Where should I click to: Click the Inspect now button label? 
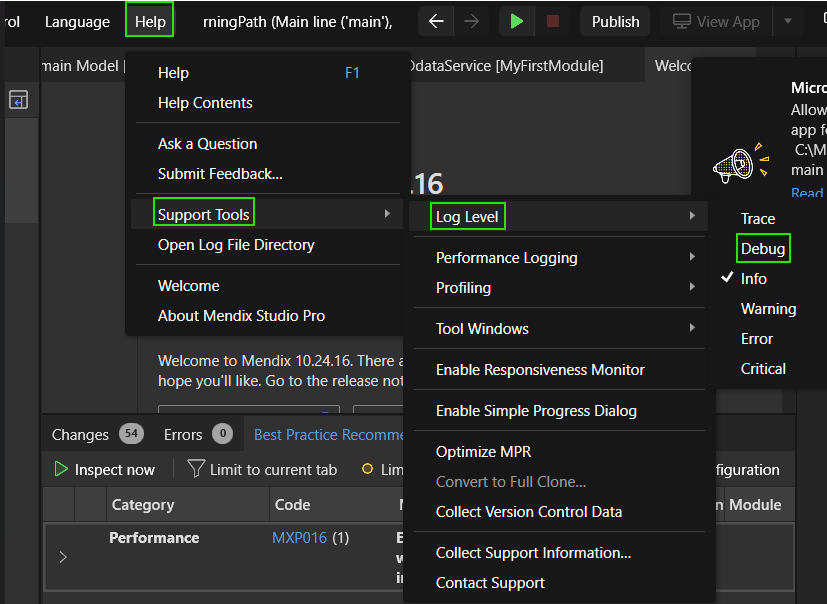114,469
